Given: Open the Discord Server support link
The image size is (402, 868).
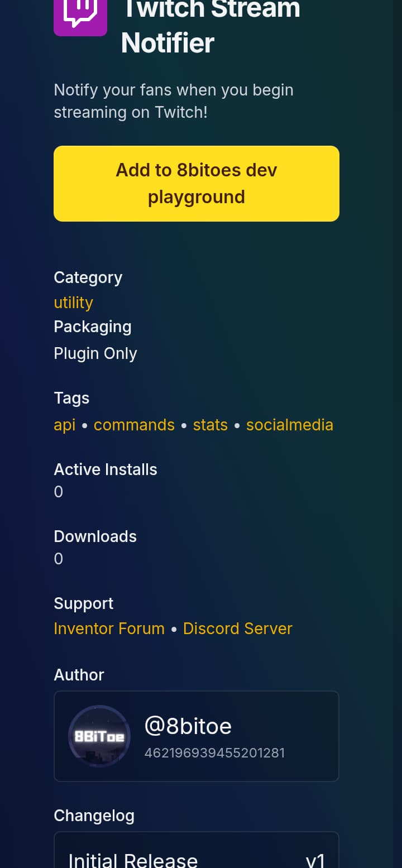Looking at the screenshot, I should [x=238, y=629].
